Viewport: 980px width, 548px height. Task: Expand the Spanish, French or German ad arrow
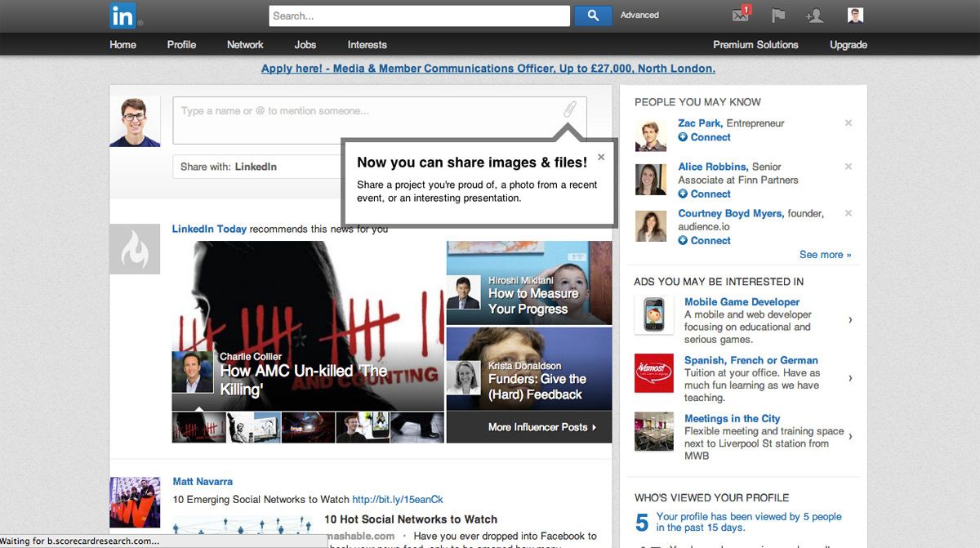coord(850,378)
